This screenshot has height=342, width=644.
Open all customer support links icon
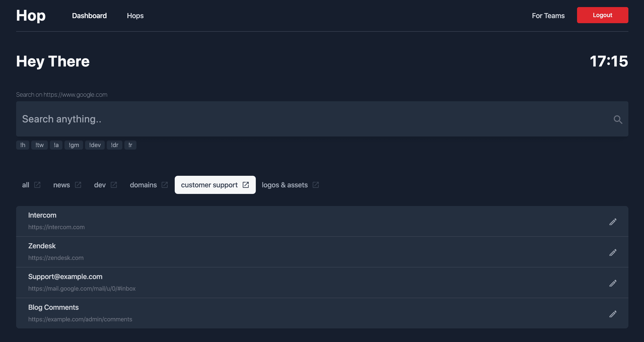click(246, 185)
